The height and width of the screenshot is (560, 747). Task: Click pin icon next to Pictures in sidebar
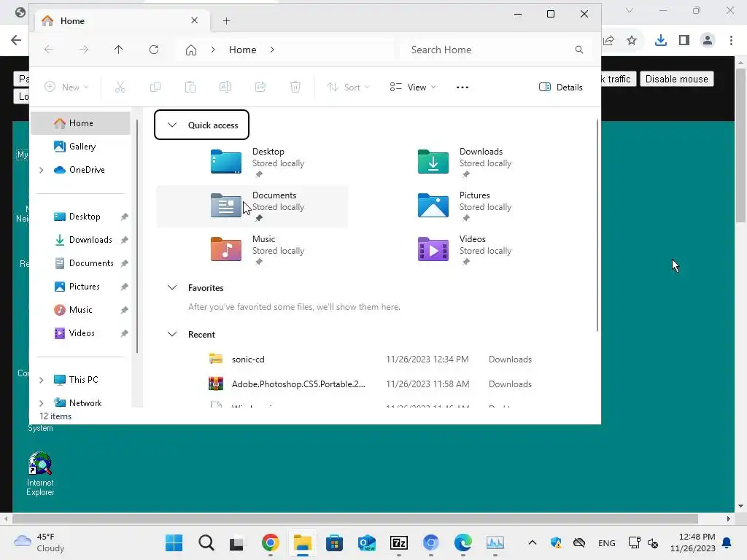pos(124,287)
